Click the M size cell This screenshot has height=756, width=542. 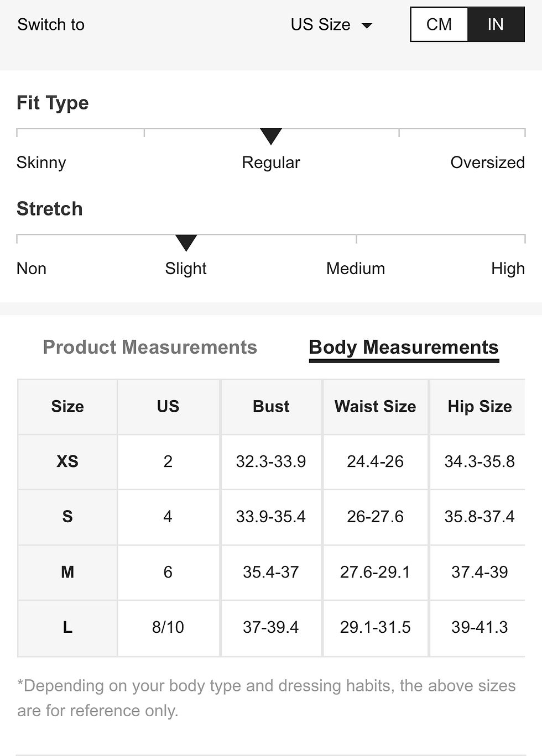67,572
